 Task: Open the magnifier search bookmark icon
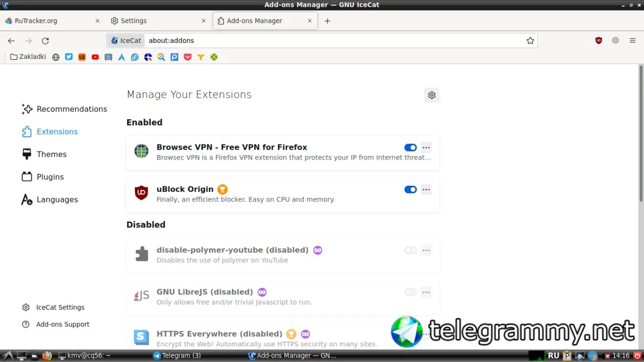pos(161,57)
